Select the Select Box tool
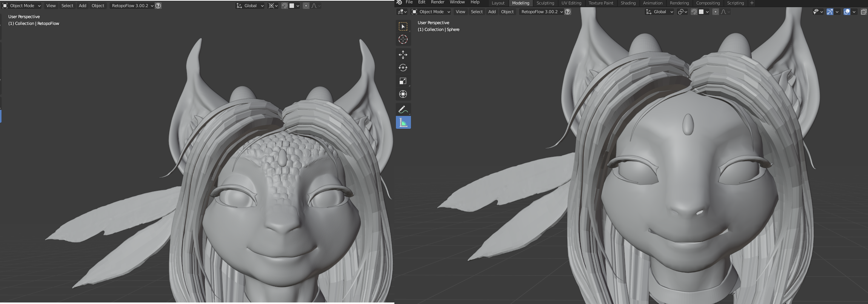Screen dimensions: 868x304 (x=403, y=26)
